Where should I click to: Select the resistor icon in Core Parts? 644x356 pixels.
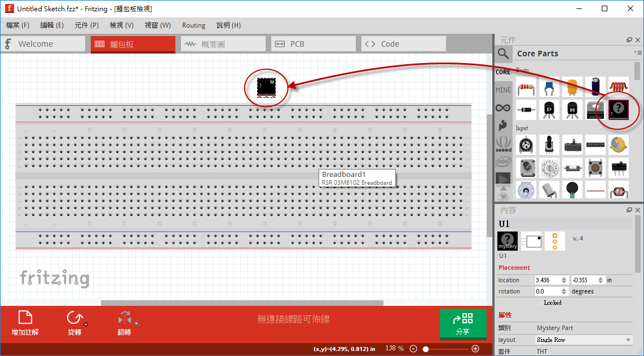click(x=526, y=87)
